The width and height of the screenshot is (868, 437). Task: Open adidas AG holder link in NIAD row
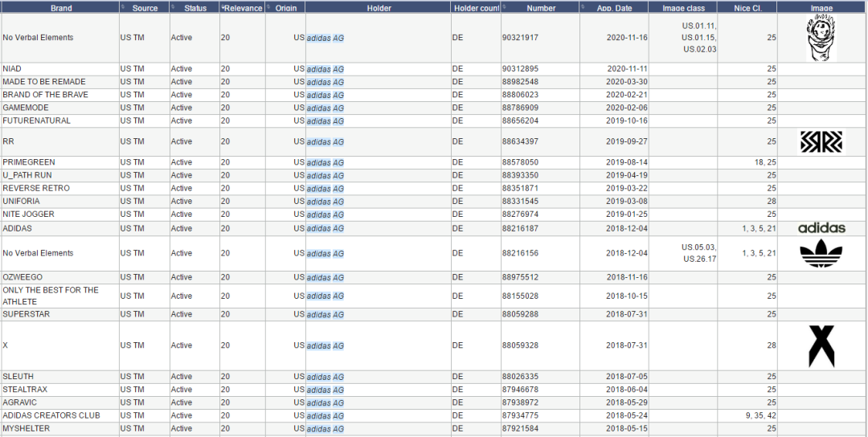point(325,69)
